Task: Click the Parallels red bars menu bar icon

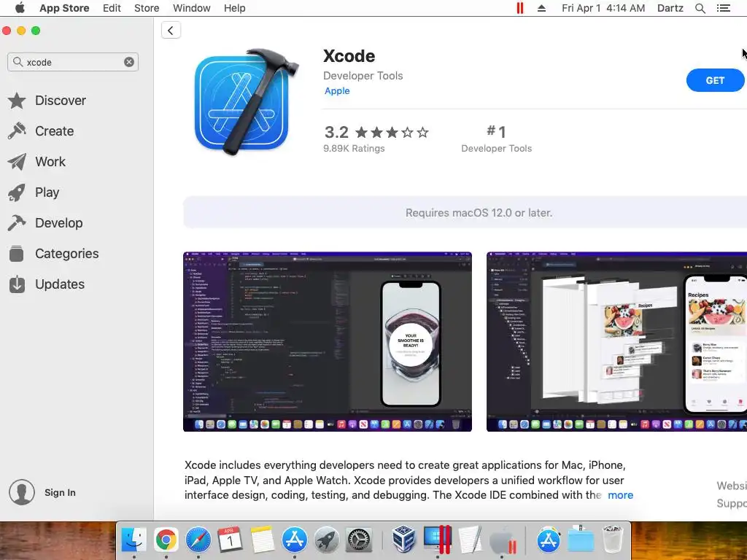Action: [519, 8]
